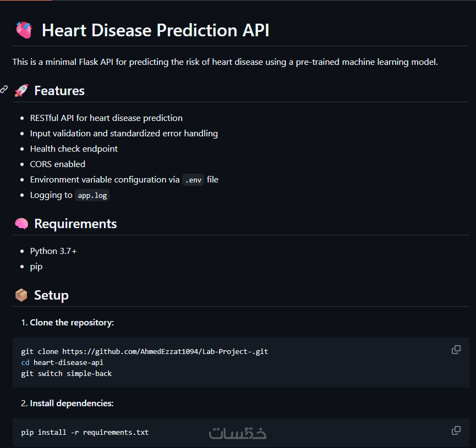Click the heart emoji in the title

[24, 30]
